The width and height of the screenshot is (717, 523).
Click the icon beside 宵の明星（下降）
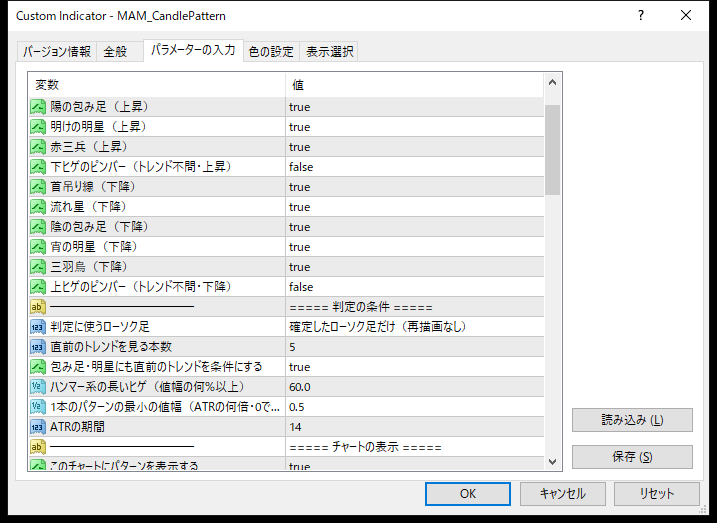(38, 247)
